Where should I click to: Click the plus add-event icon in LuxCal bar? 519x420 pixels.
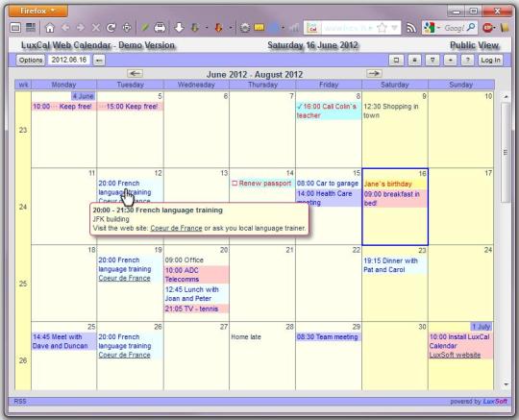pyautogui.click(x=450, y=61)
